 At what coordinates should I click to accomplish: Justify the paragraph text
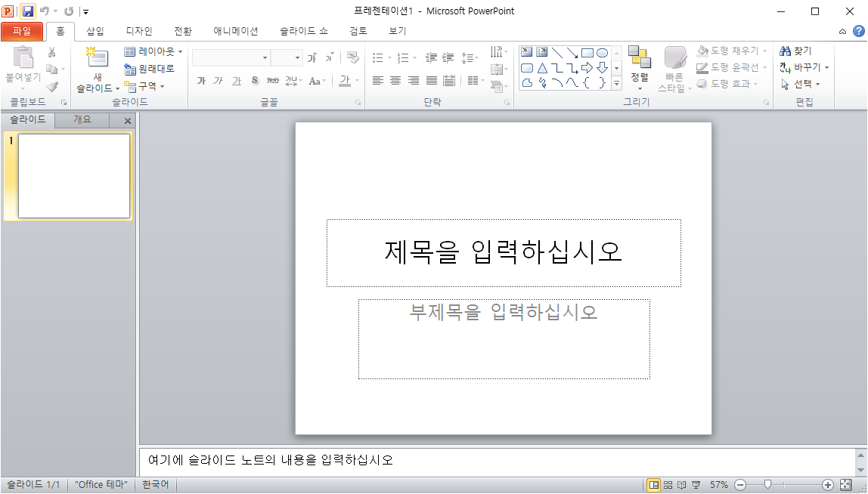[x=432, y=81]
